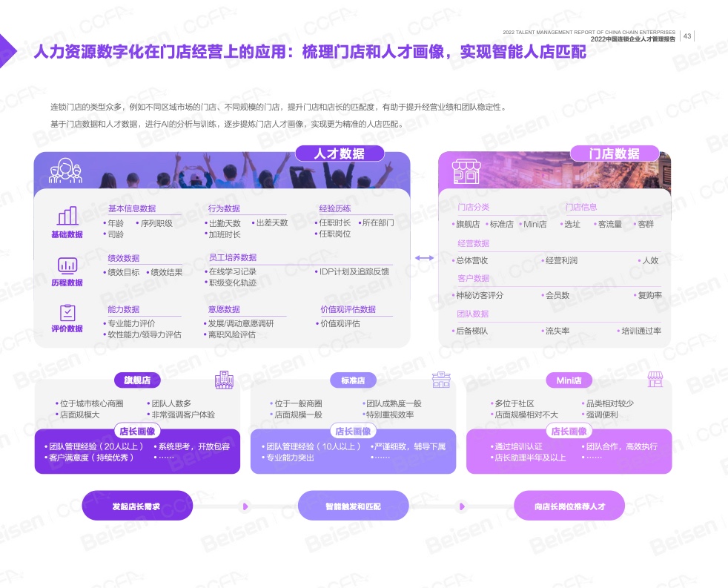Click the Mini店 pink label

[569, 380]
